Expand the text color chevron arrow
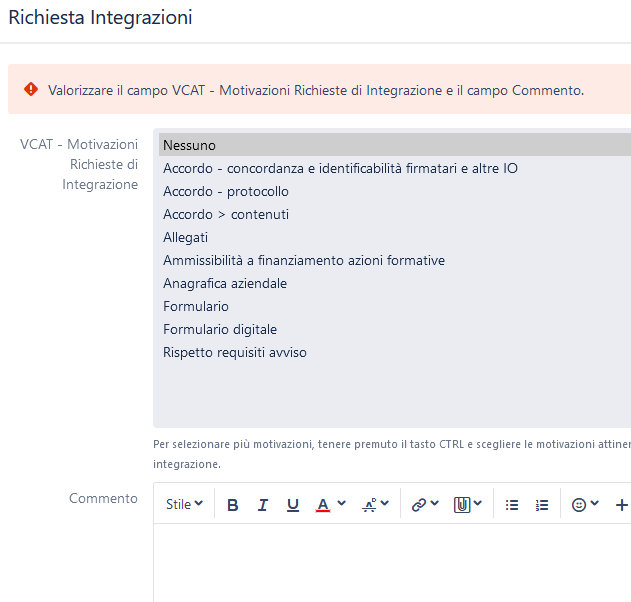The height and width of the screenshot is (602, 631). tap(342, 503)
